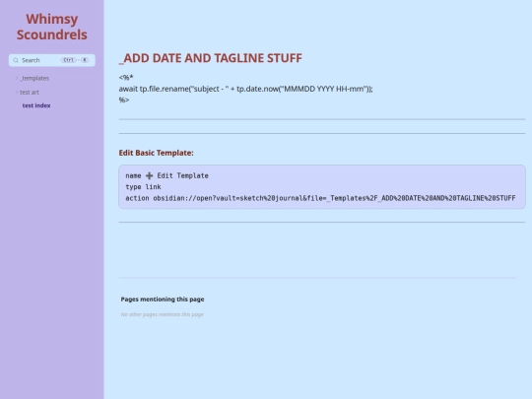Click the page heading _ADD DATE AND TAGLINE STUFF
Image resolution: width=532 pixels, height=399 pixels.
tap(211, 58)
